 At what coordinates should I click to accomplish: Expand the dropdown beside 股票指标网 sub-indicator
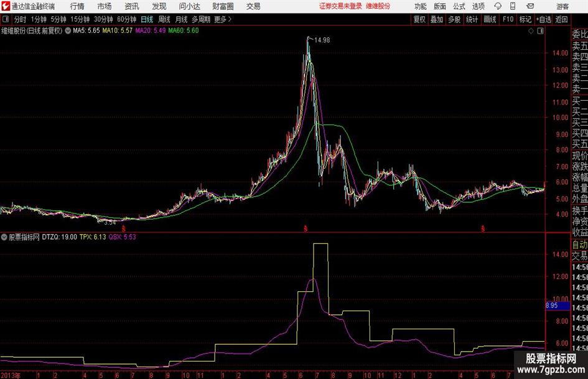[4, 236]
